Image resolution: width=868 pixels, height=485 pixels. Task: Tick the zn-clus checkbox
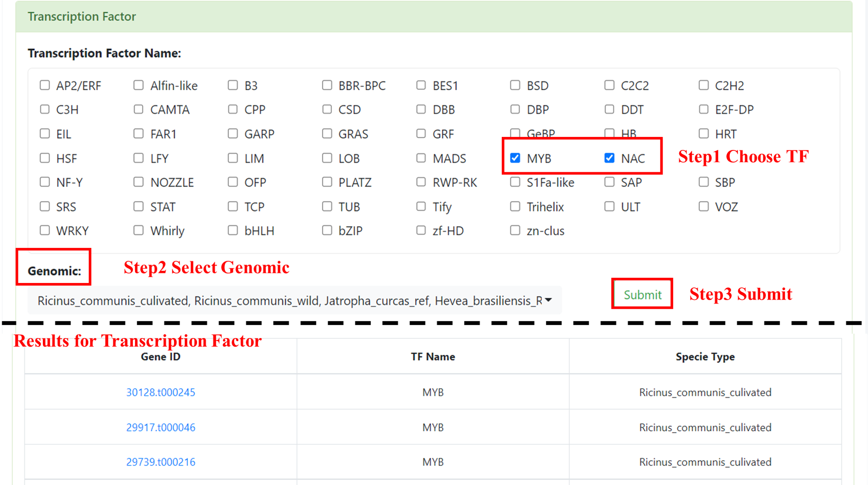(x=515, y=230)
